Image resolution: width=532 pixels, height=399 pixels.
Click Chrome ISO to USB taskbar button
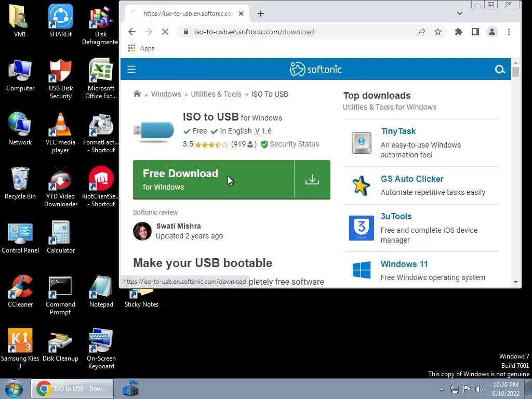[x=72, y=389]
